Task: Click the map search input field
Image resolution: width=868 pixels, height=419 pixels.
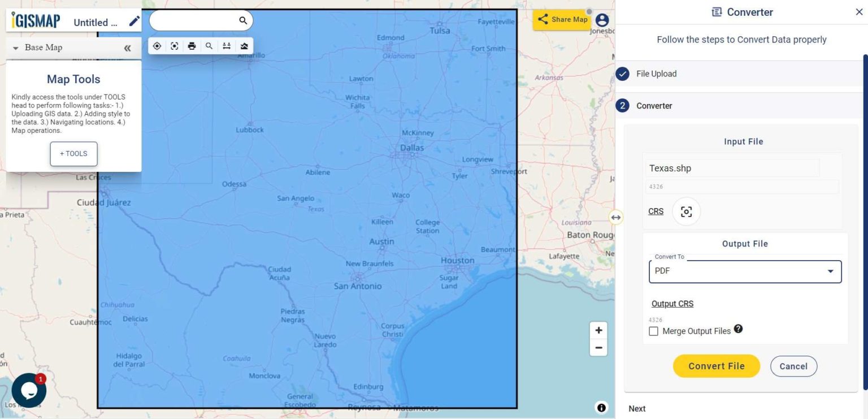Action: click(x=193, y=20)
